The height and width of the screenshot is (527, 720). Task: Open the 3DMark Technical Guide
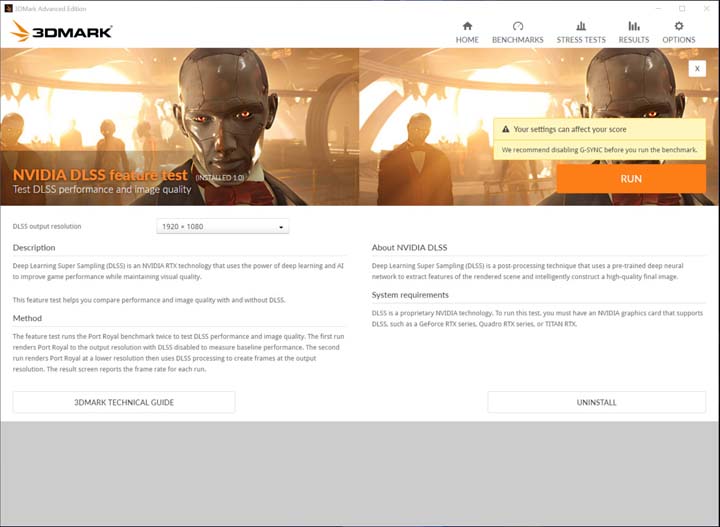coord(124,402)
